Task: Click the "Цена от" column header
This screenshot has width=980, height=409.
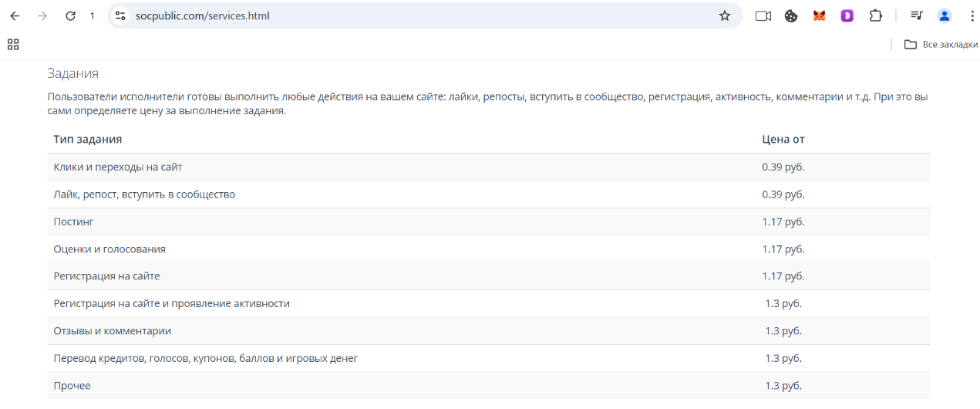Action: (x=783, y=140)
